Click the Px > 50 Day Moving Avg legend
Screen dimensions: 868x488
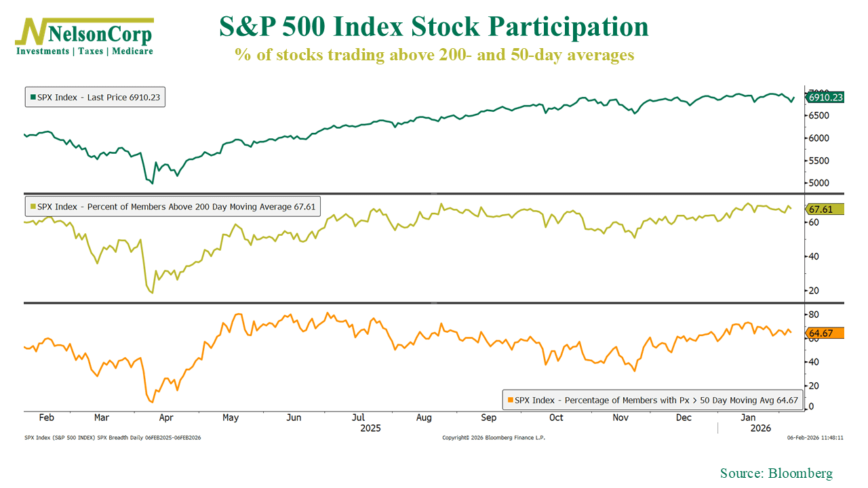[652, 401]
